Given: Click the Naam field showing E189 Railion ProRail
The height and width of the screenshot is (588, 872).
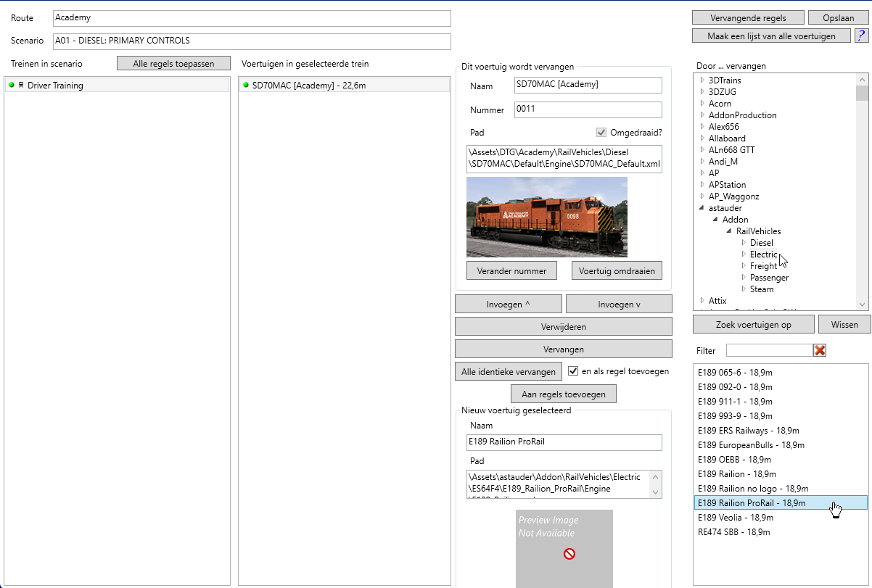Looking at the screenshot, I should (x=564, y=442).
